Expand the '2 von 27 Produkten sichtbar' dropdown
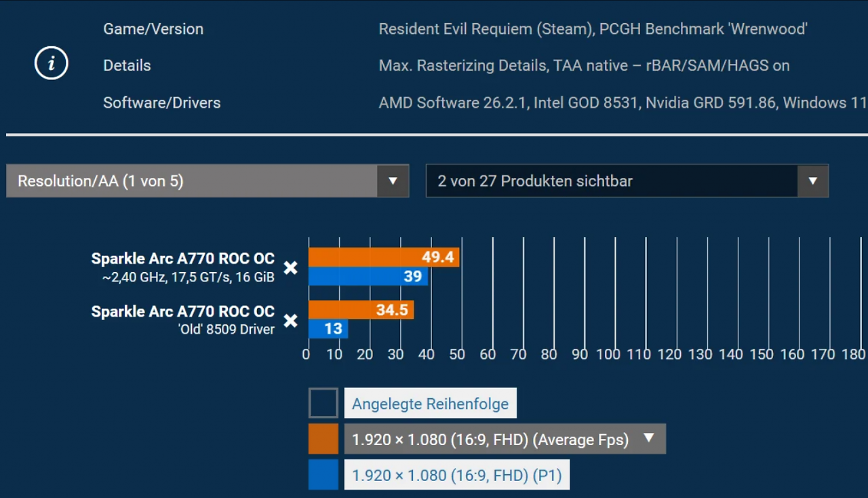Screen dimensions: 868x498 627,181
